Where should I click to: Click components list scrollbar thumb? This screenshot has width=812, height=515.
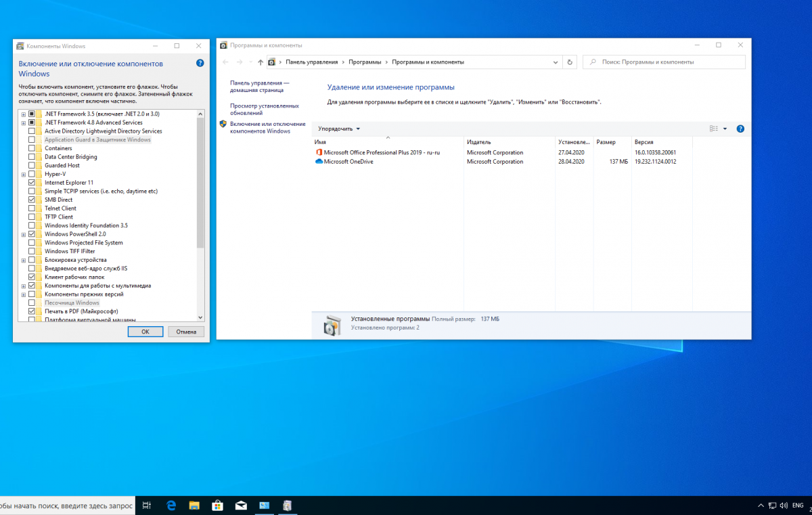click(x=200, y=183)
